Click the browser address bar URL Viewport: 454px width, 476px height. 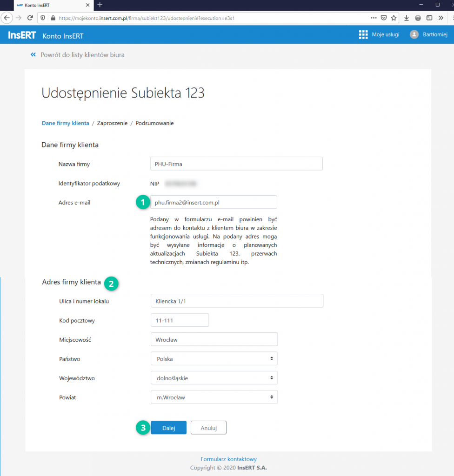pos(147,18)
